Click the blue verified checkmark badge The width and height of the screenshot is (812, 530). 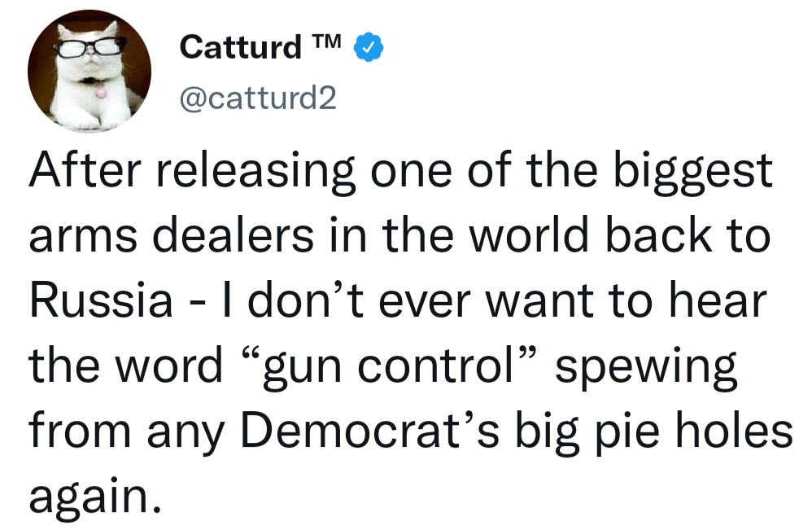click(x=369, y=48)
